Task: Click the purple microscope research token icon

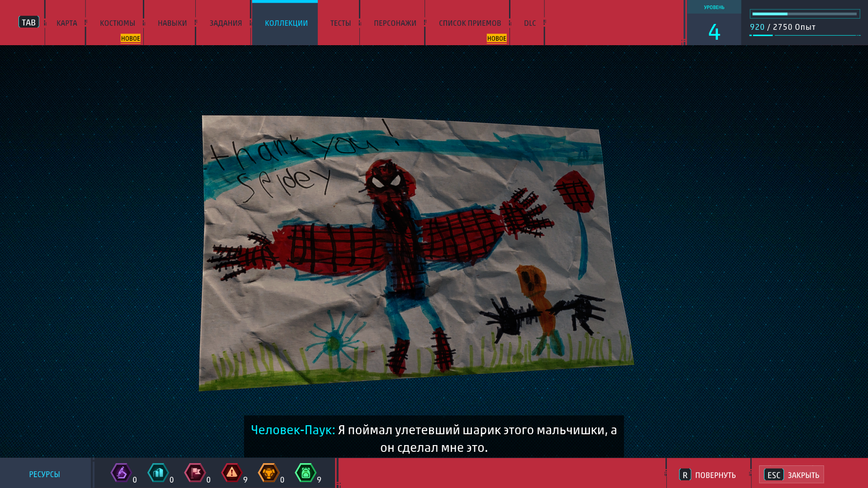Action: (x=121, y=473)
